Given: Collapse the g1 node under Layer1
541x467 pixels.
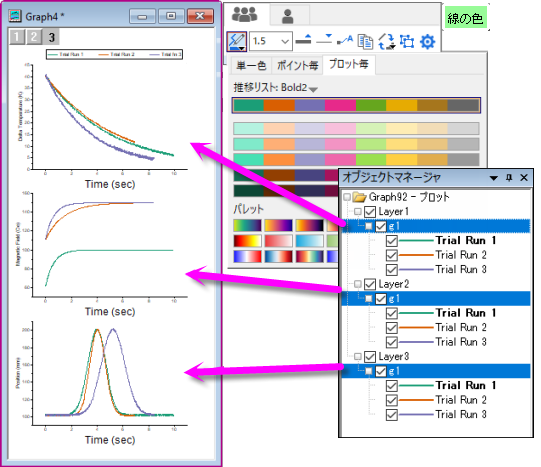Looking at the screenshot, I should (369, 226).
